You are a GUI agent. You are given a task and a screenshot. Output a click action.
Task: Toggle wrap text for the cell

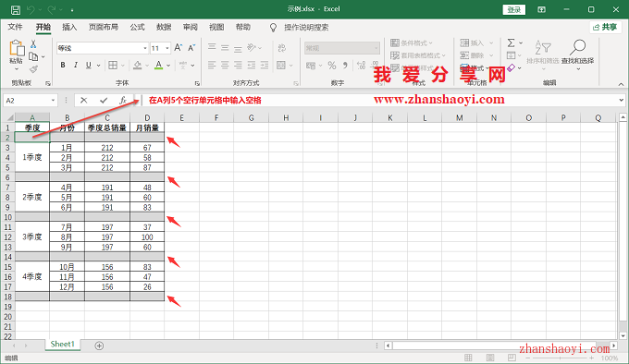pyautogui.click(x=282, y=48)
